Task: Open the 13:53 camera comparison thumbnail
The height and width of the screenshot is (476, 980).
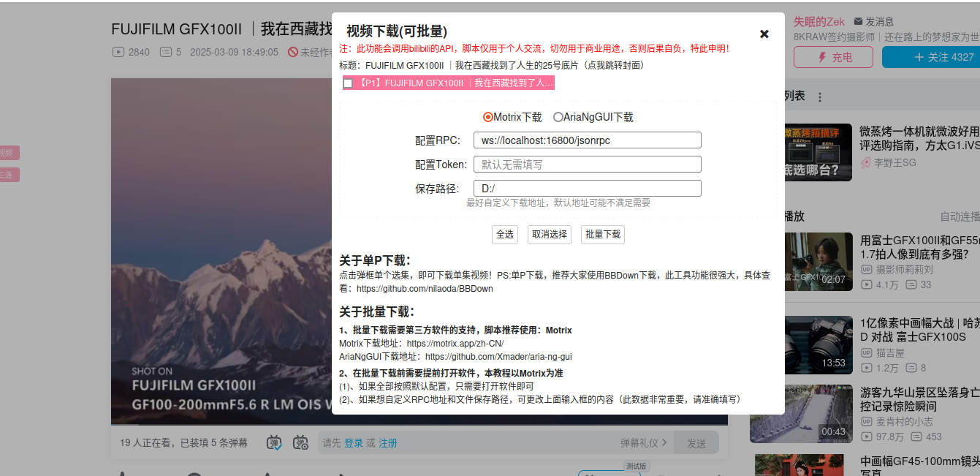Action: tap(818, 345)
